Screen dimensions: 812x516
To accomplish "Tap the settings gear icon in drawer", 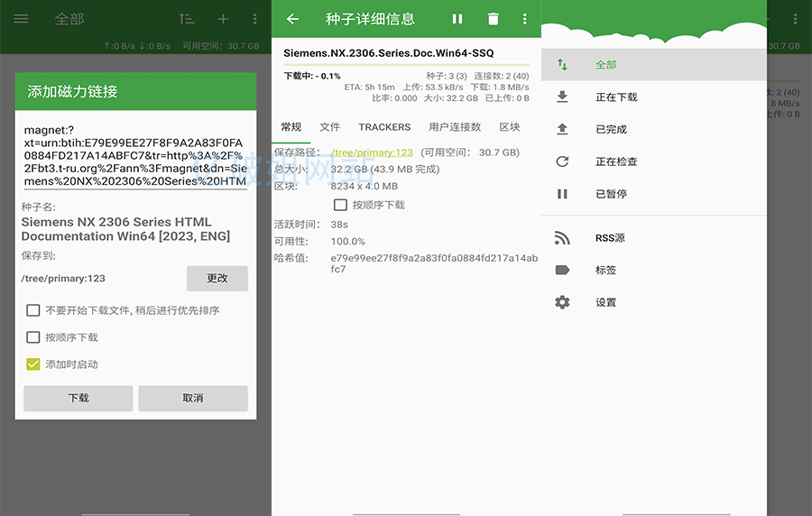I will point(562,302).
